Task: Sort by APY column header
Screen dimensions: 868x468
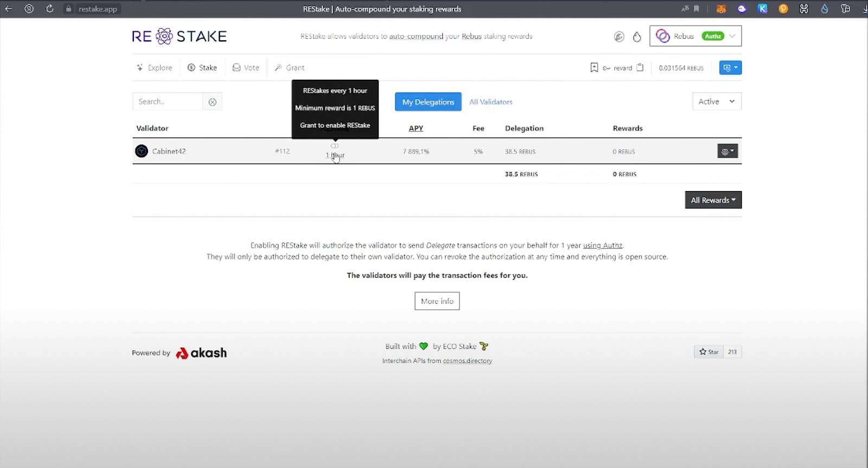Action: tap(416, 129)
